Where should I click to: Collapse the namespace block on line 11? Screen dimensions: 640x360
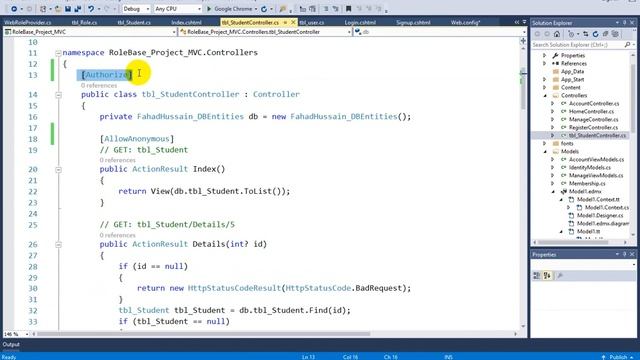coord(58,53)
